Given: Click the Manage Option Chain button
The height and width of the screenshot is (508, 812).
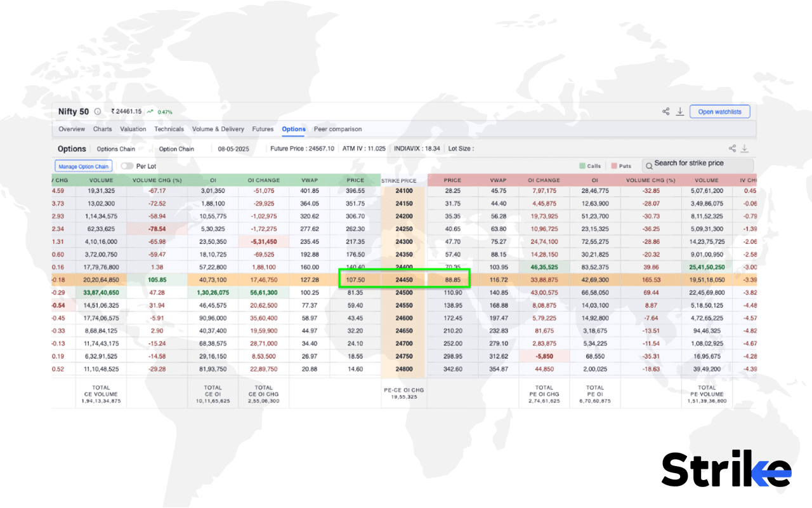Looking at the screenshot, I should [x=83, y=165].
